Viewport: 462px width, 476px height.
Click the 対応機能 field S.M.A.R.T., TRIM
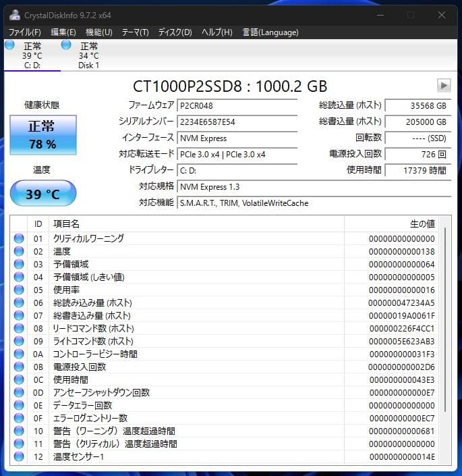(314, 203)
